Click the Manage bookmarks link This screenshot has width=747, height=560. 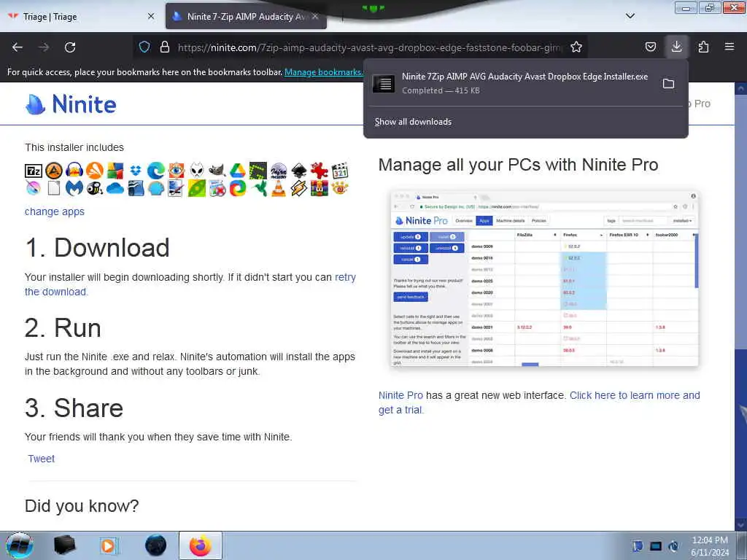click(323, 72)
